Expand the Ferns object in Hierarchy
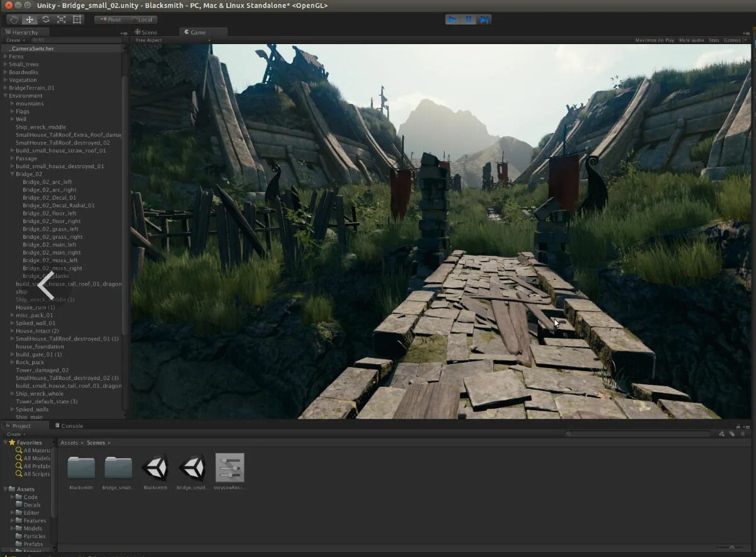Screen dimensions: 756x557 pos(6,57)
